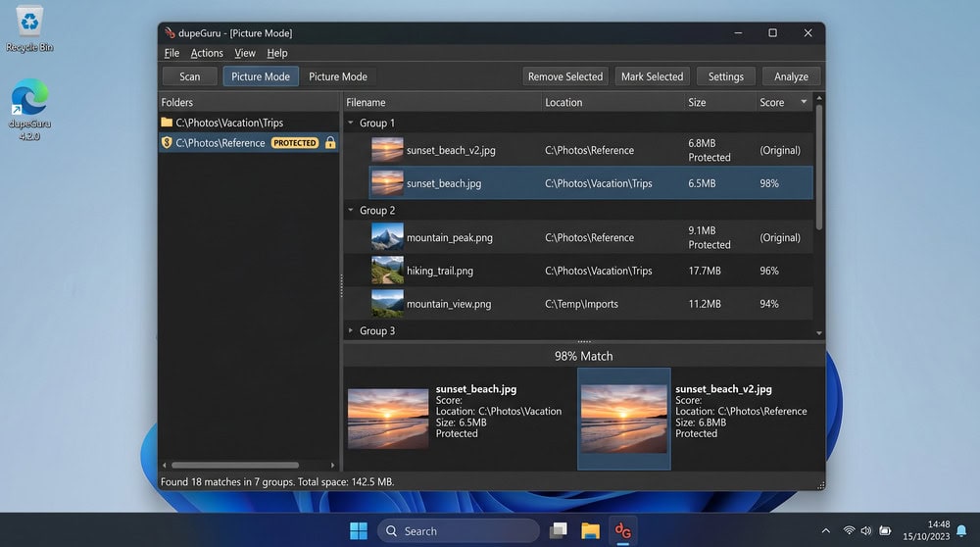Click the "98% Match" heading
This screenshot has height=547, width=980.
tap(584, 356)
